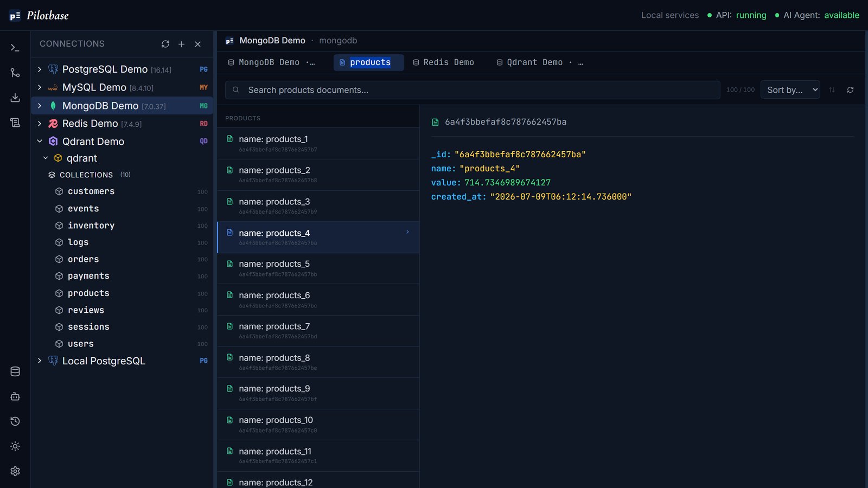Close the Connections panel
The height and width of the screenshot is (488, 868).
tap(198, 44)
